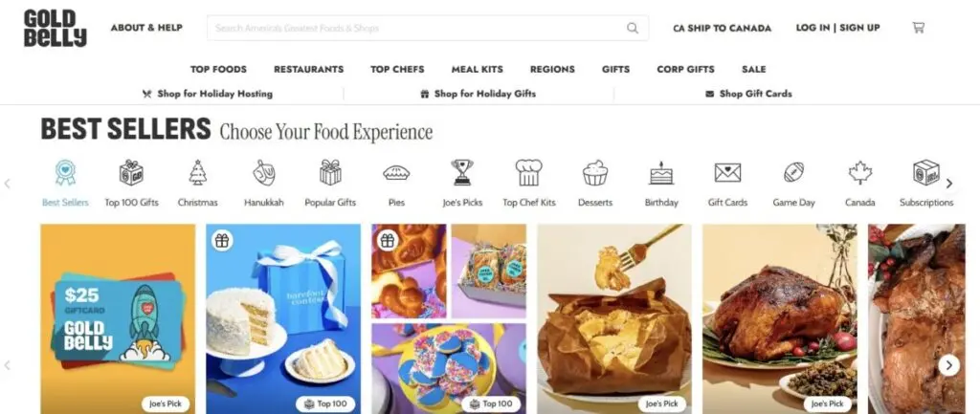
Task: Open the Restaurants menu
Action: click(309, 69)
